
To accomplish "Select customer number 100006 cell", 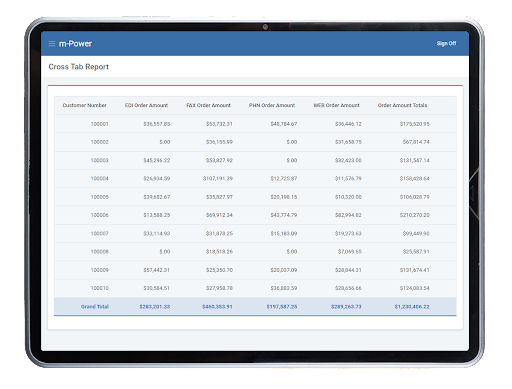I will click(100, 215).
